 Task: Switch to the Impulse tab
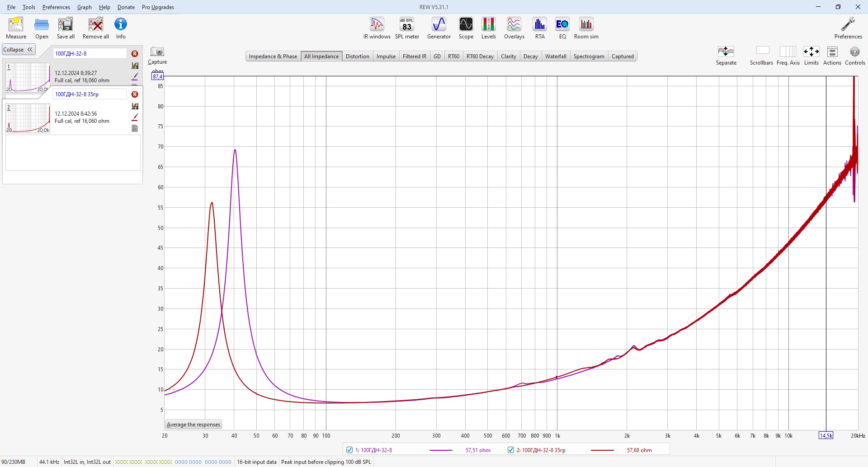pos(386,56)
